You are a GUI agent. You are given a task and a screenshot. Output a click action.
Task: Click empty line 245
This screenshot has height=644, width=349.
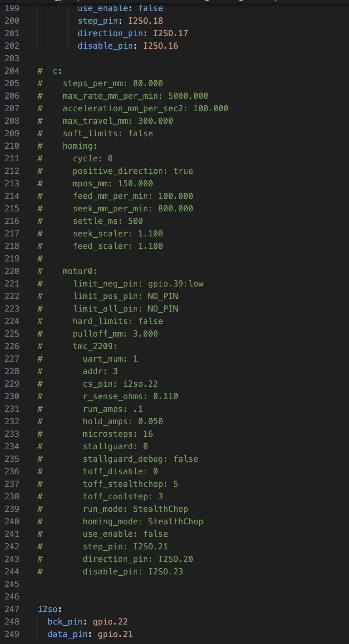174,584
